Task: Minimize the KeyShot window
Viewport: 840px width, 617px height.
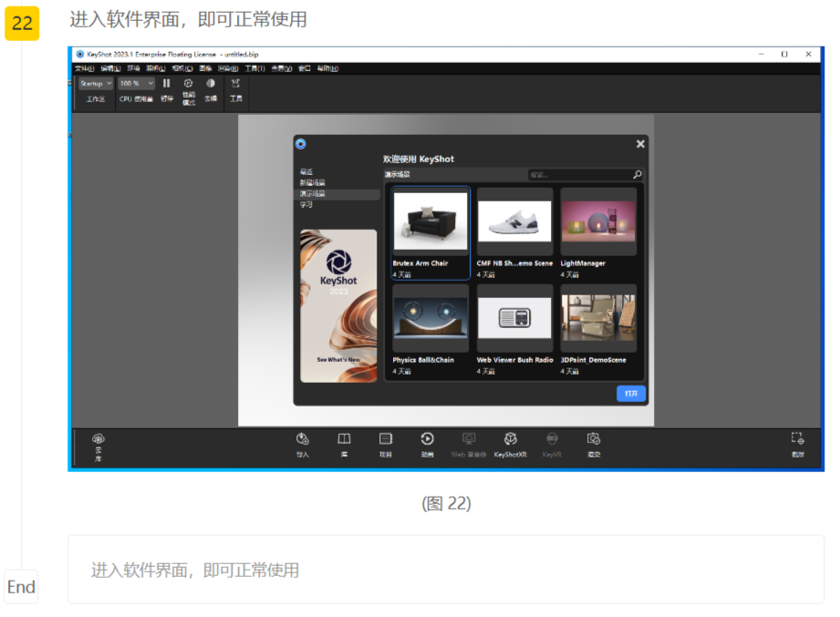Action: pyautogui.click(x=761, y=54)
